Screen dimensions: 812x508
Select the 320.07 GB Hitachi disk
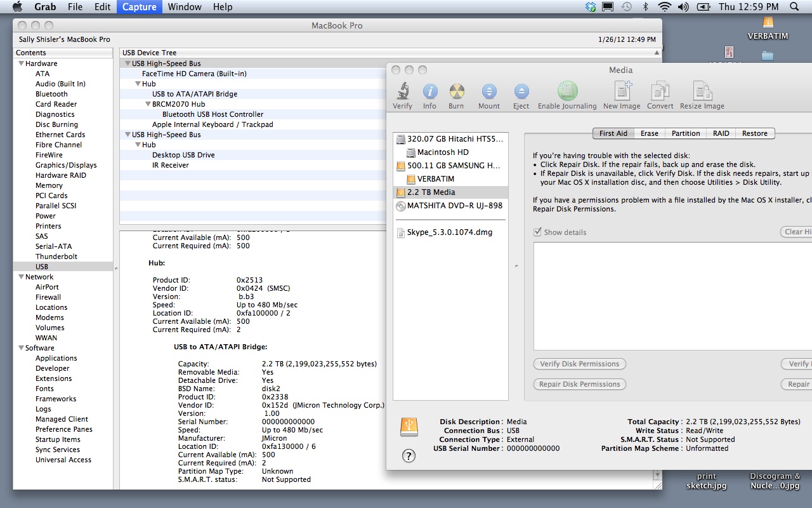[x=450, y=138]
